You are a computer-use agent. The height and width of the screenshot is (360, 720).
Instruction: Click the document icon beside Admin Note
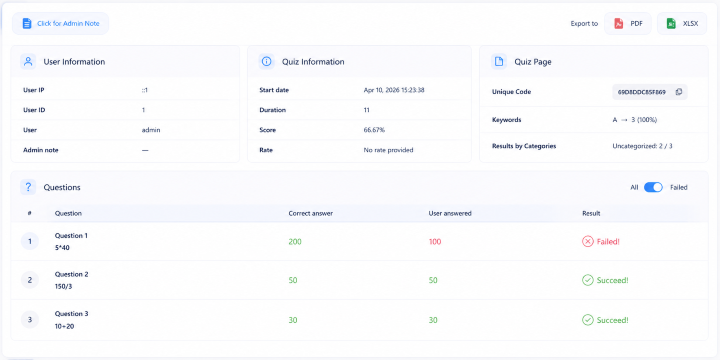point(27,23)
